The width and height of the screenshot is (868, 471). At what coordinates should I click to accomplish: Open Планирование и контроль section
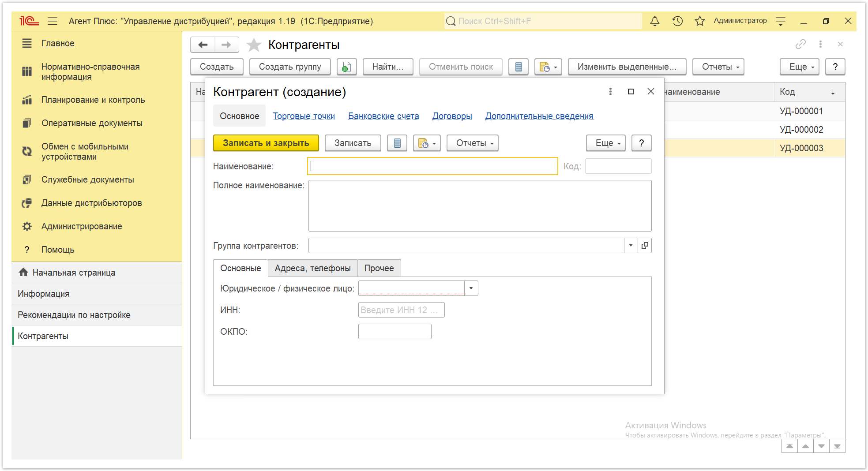point(93,100)
